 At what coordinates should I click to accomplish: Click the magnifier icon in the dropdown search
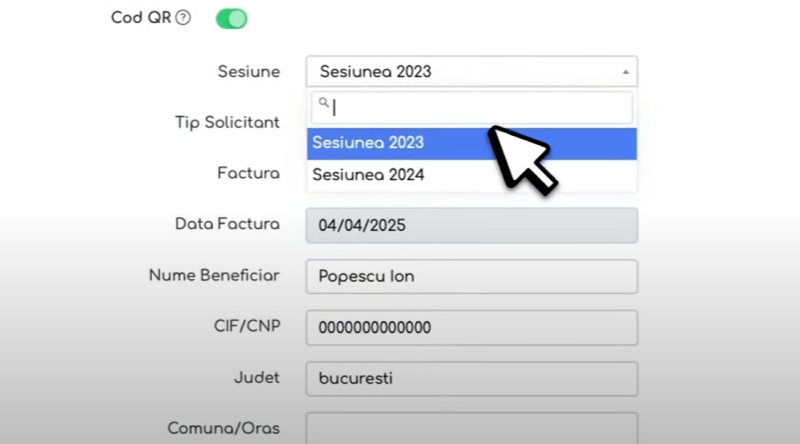point(322,102)
